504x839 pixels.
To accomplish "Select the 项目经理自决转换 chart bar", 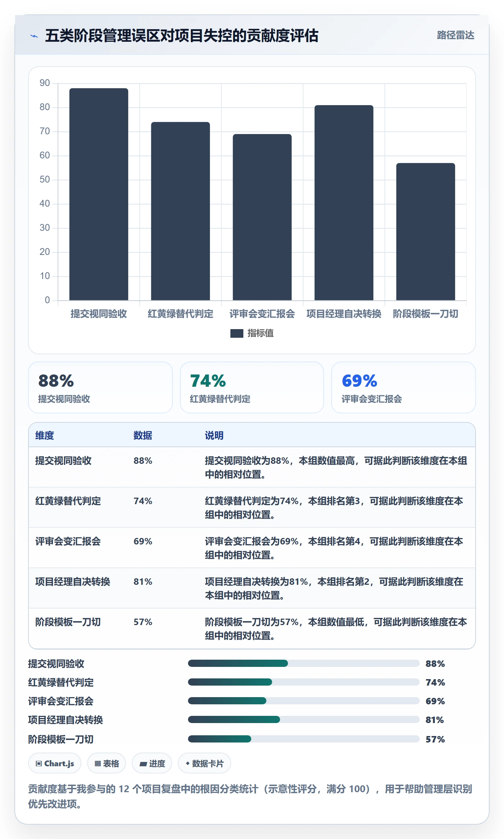I will [x=344, y=203].
